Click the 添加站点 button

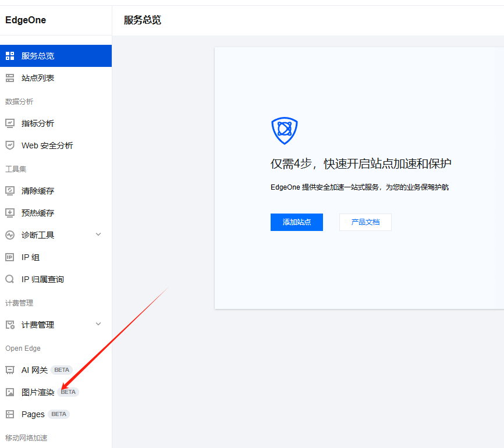click(x=296, y=222)
